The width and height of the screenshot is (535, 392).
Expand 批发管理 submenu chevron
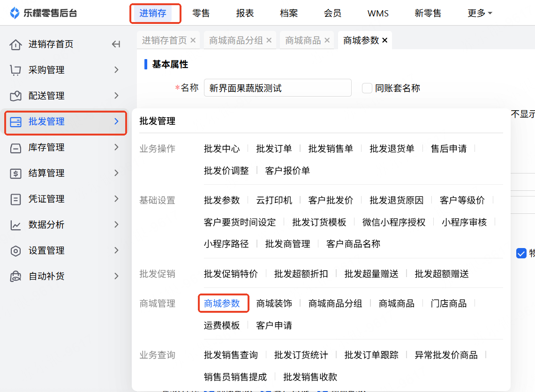(116, 121)
